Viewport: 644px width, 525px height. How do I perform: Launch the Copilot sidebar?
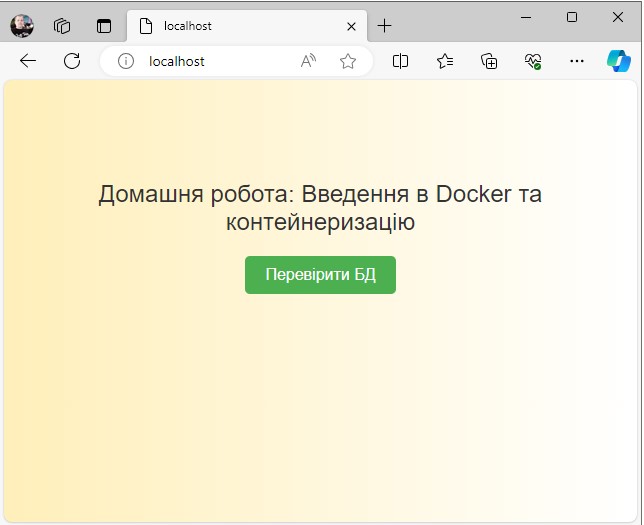[x=619, y=61]
